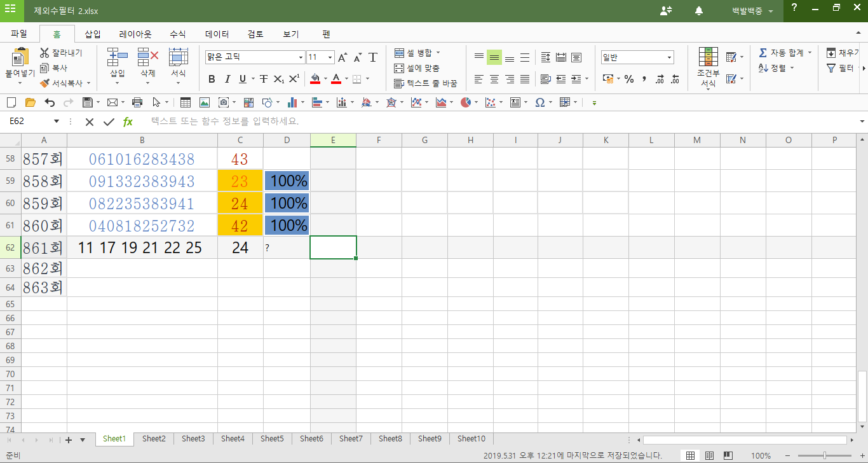Click the undo arrow in quick toolbar
The height and width of the screenshot is (463, 868).
tap(50, 102)
